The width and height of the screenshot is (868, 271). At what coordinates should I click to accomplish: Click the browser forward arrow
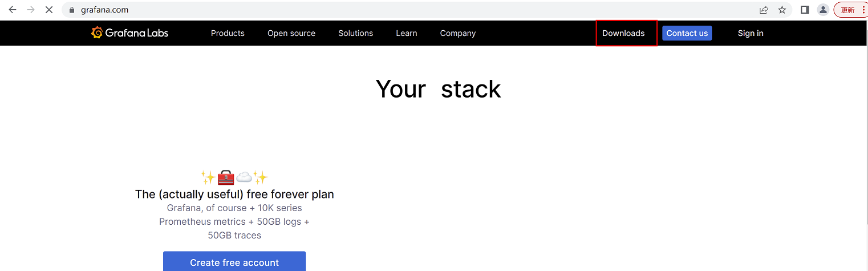(31, 10)
